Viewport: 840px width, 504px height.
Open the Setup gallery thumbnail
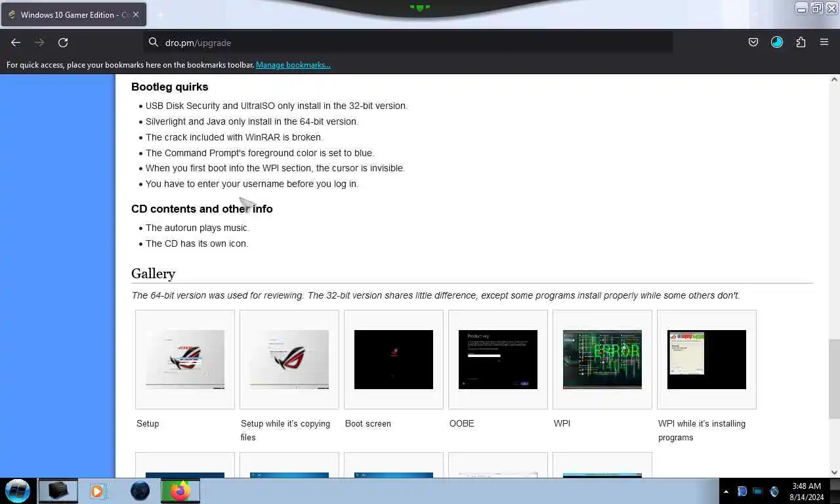185,360
